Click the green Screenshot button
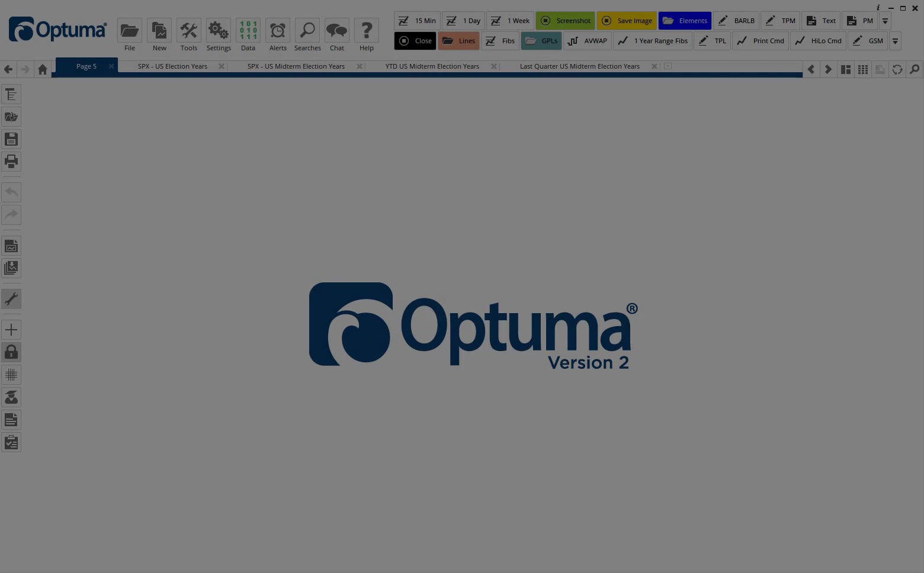924x573 pixels. pyautogui.click(x=565, y=21)
